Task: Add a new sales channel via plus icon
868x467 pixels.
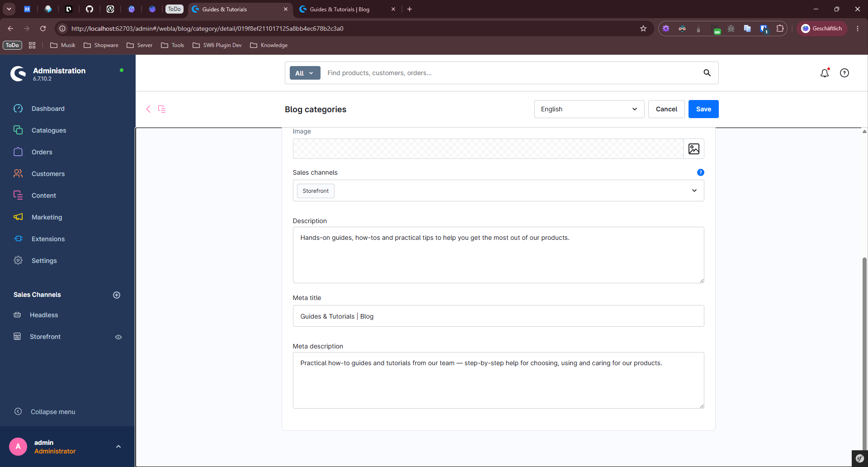Action: coord(117,295)
